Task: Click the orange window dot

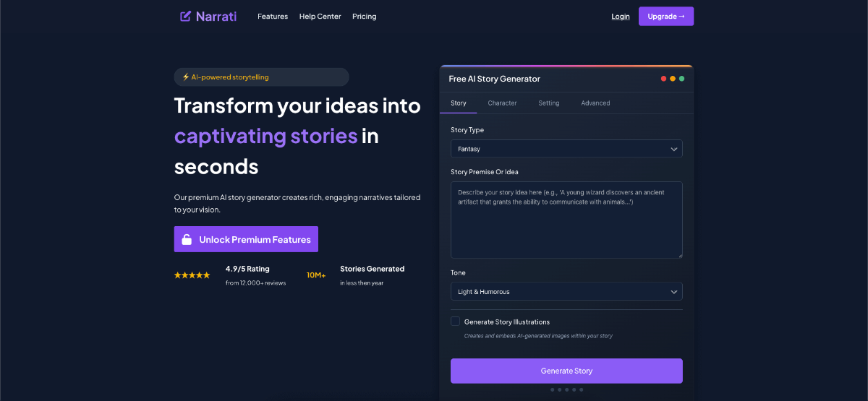Action: [673, 79]
